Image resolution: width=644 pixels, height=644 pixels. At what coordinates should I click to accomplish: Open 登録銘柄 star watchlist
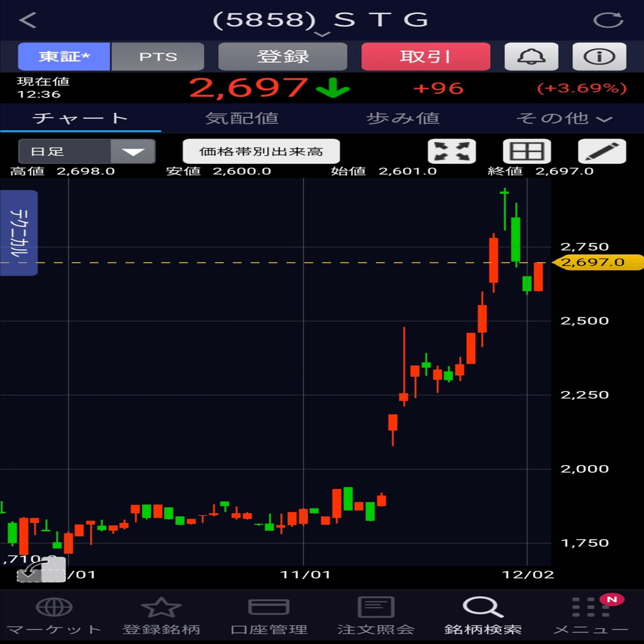[161, 616]
